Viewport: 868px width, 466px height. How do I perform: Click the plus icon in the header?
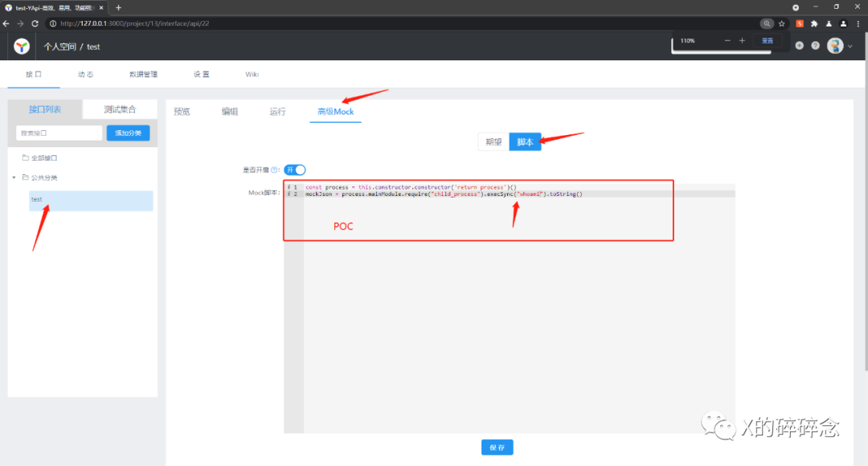[x=799, y=46]
